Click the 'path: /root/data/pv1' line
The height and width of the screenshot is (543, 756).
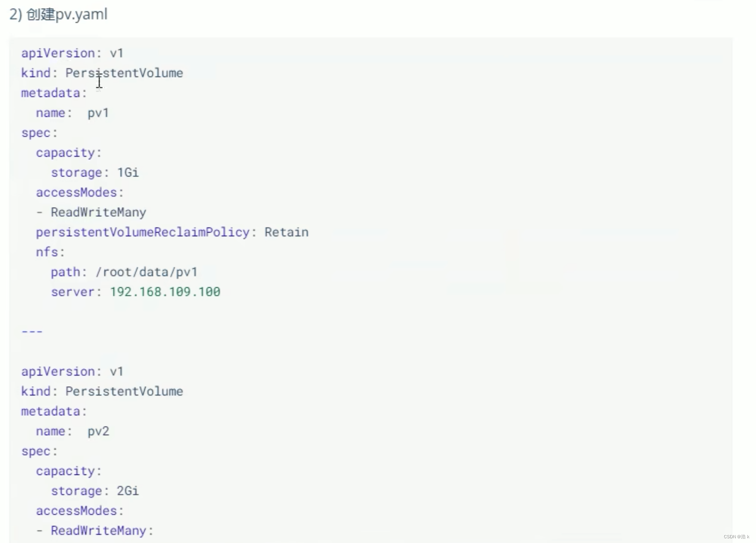click(x=124, y=272)
